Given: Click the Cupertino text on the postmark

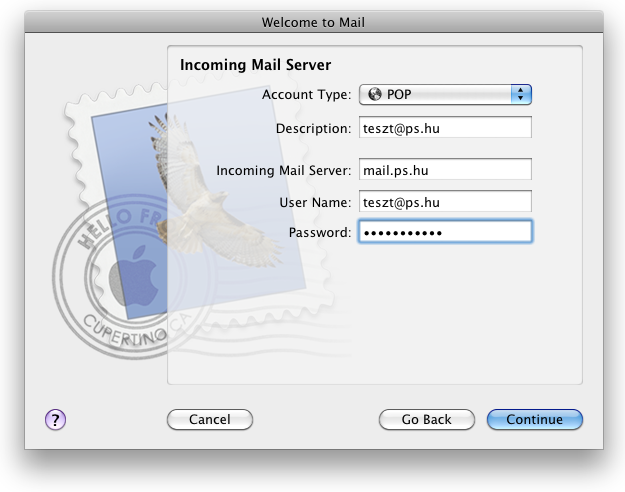Looking at the screenshot, I should click(x=124, y=331).
